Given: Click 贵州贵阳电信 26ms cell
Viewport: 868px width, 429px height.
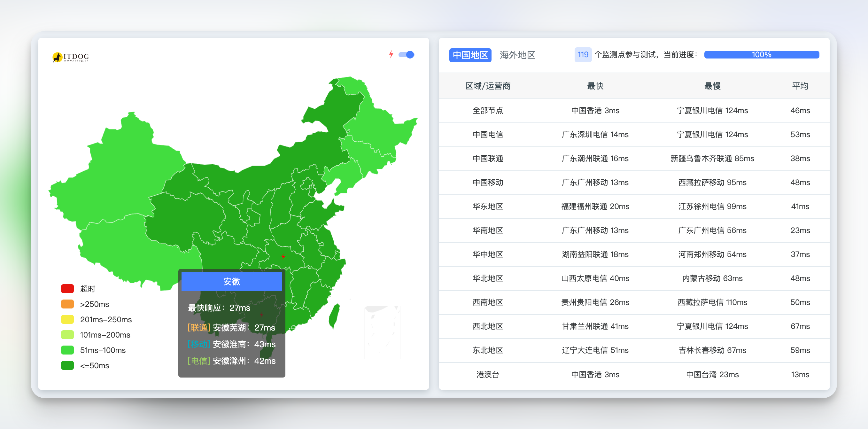Looking at the screenshot, I should pyautogui.click(x=595, y=302).
